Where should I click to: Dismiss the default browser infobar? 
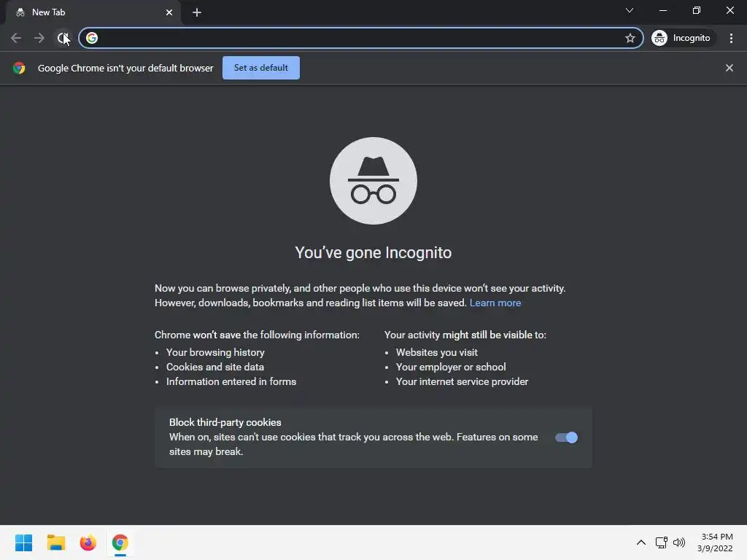pos(729,68)
